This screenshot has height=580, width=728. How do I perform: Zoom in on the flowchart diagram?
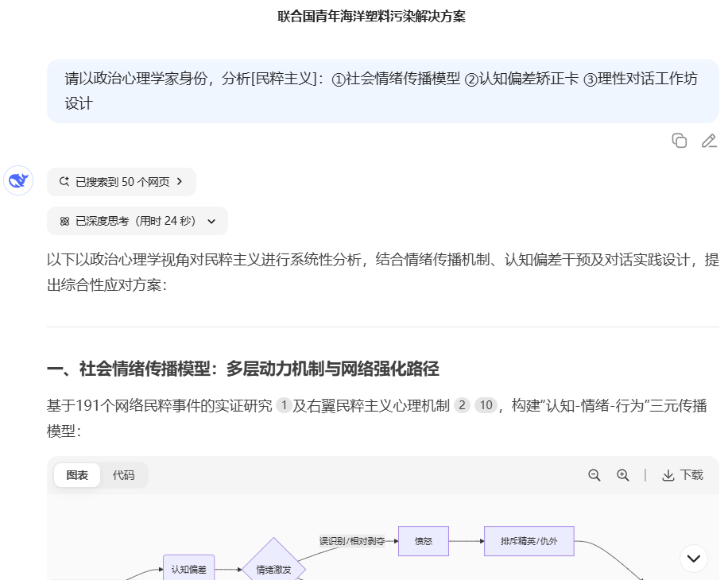coord(621,475)
